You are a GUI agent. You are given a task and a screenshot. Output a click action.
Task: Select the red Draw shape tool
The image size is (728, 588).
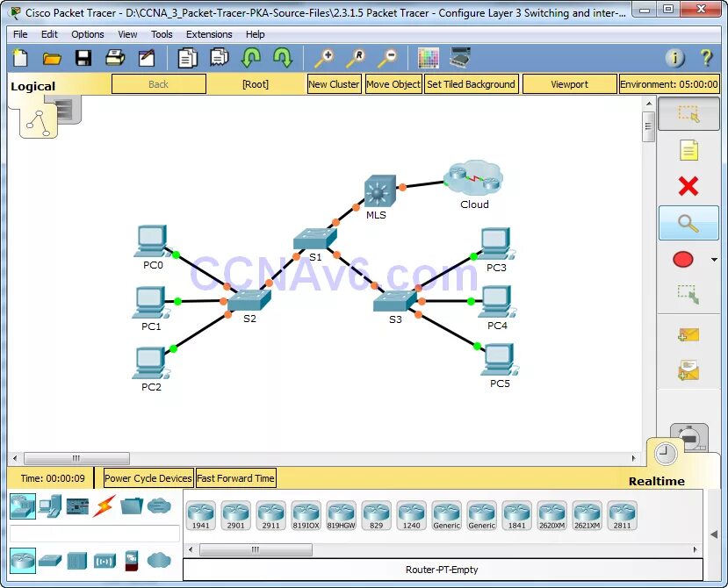(x=683, y=260)
